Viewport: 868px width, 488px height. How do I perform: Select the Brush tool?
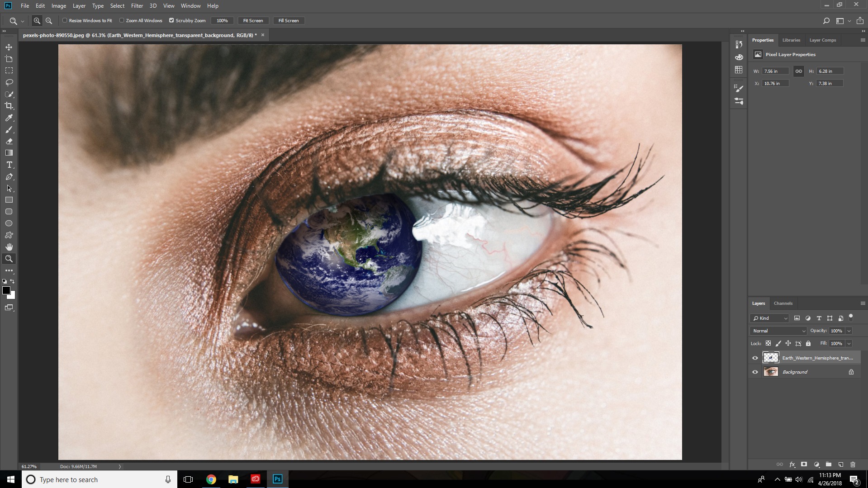9,129
